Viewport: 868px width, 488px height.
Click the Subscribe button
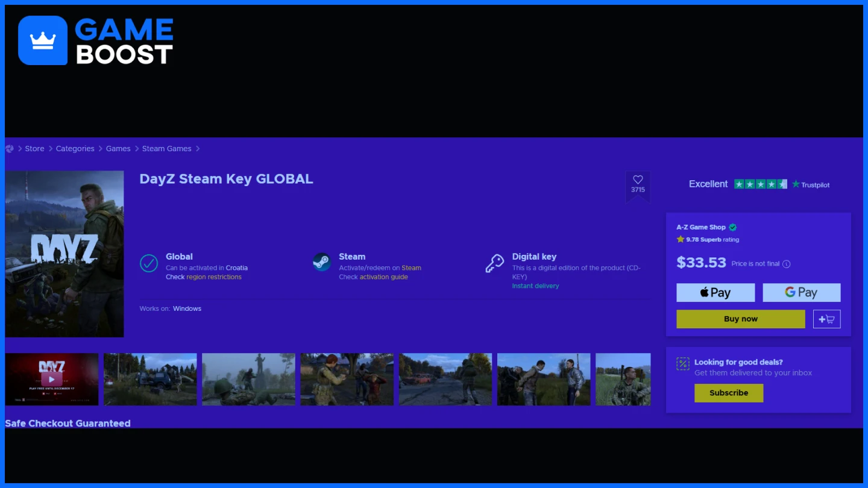(729, 393)
